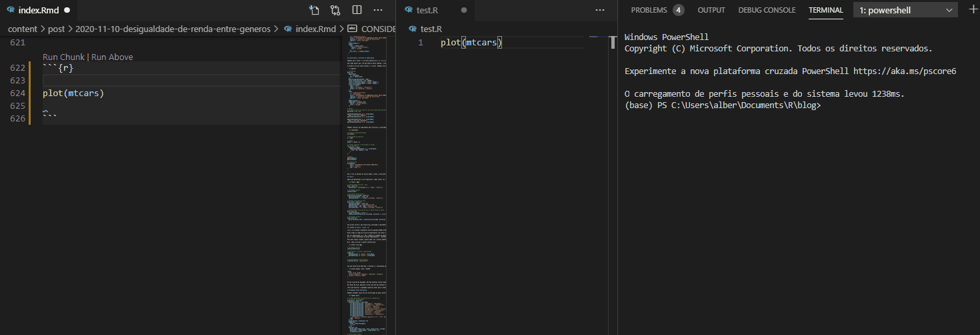The height and width of the screenshot is (335, 980).
Task: Click the R file icon on index.Rmd tab
Action: tap(10, 10)
